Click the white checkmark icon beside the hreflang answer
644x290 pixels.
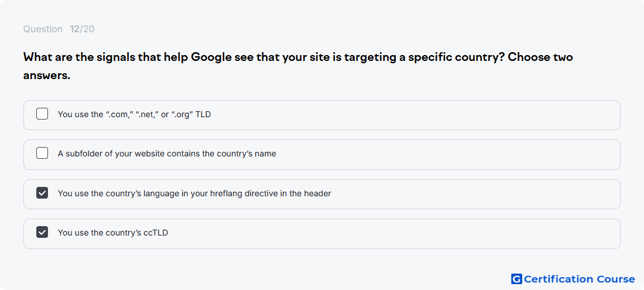click(x=42, y=193)
